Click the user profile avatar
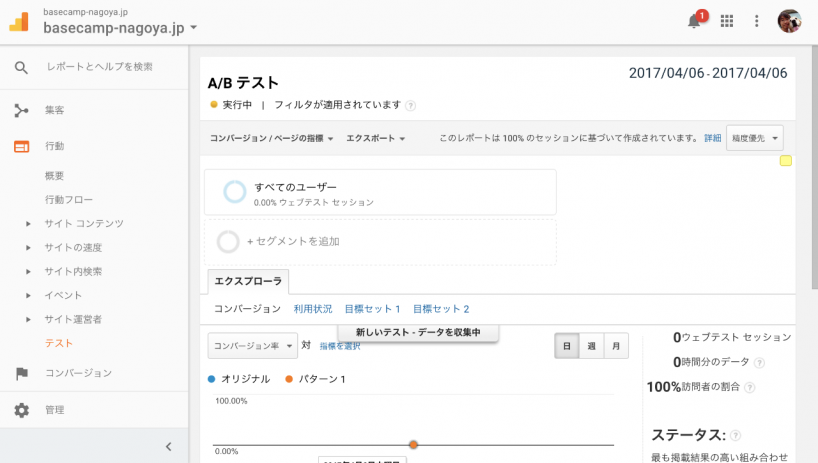This screenshot has height=463, width=818. 789,21
